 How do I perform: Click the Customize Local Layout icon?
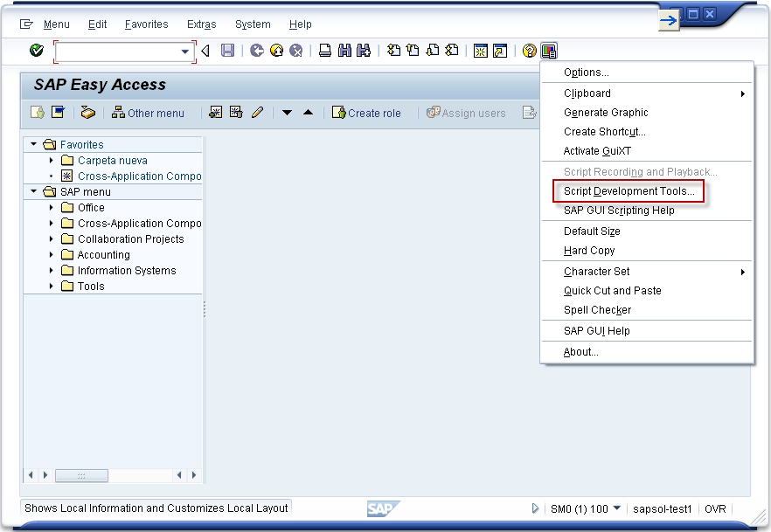549,51
